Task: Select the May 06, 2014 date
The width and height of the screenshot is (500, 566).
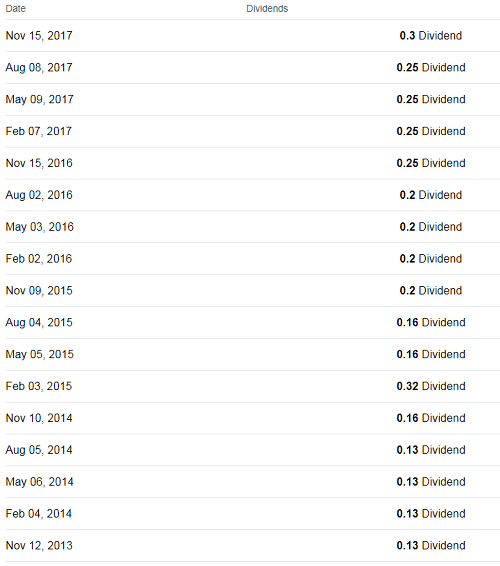Action: [x=39, y=482]
